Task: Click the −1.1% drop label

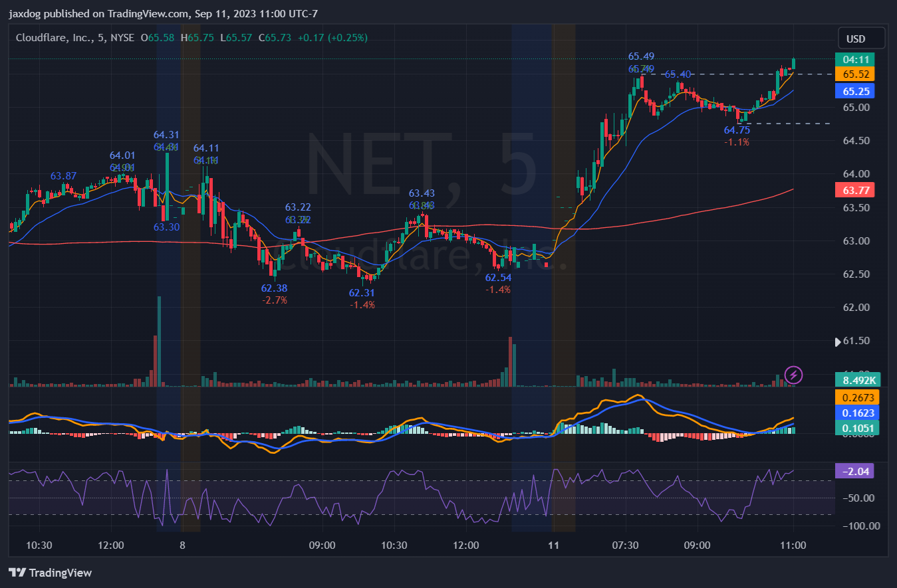Action: [737, 142]
